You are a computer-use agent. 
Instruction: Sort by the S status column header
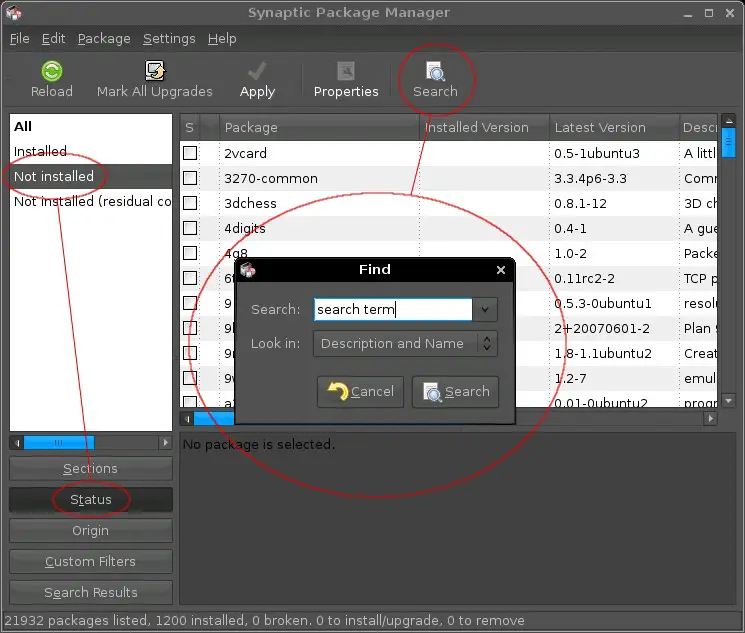tap(190, 127)
